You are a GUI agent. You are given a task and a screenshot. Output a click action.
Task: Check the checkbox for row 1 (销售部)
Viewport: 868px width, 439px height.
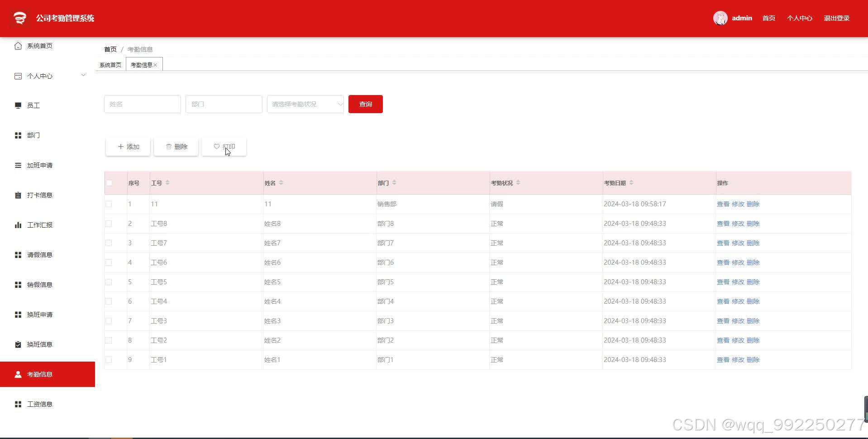coord(109,204)
